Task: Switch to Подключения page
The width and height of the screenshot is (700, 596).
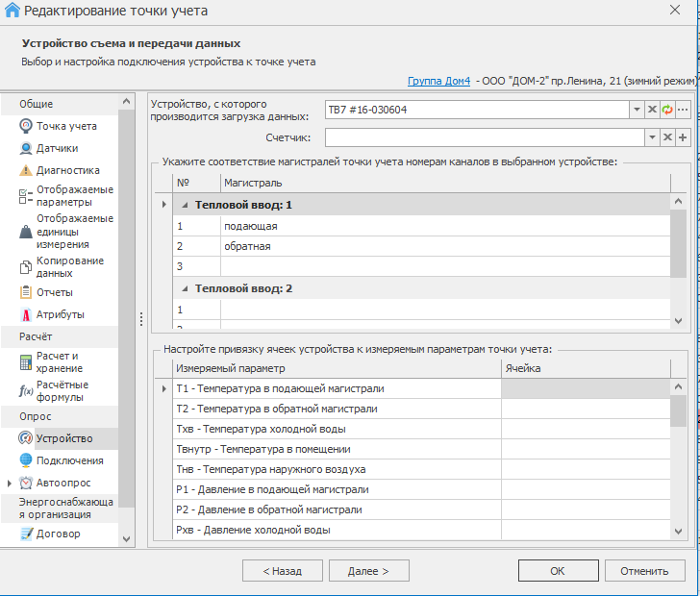Action: click(69, 460)
